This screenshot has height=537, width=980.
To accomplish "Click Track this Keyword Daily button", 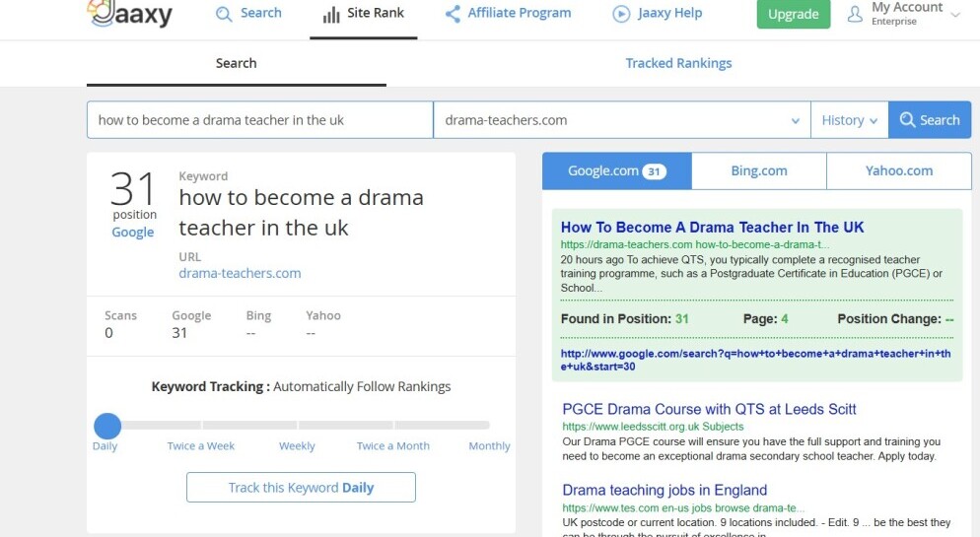I will (301, 487).
